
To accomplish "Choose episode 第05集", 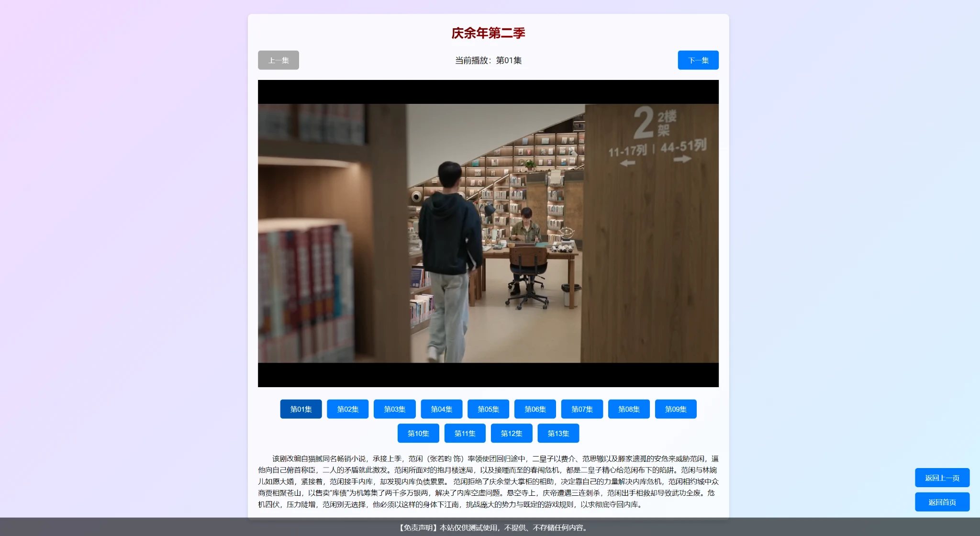I will pyautogui.click(x=488, y=409).
